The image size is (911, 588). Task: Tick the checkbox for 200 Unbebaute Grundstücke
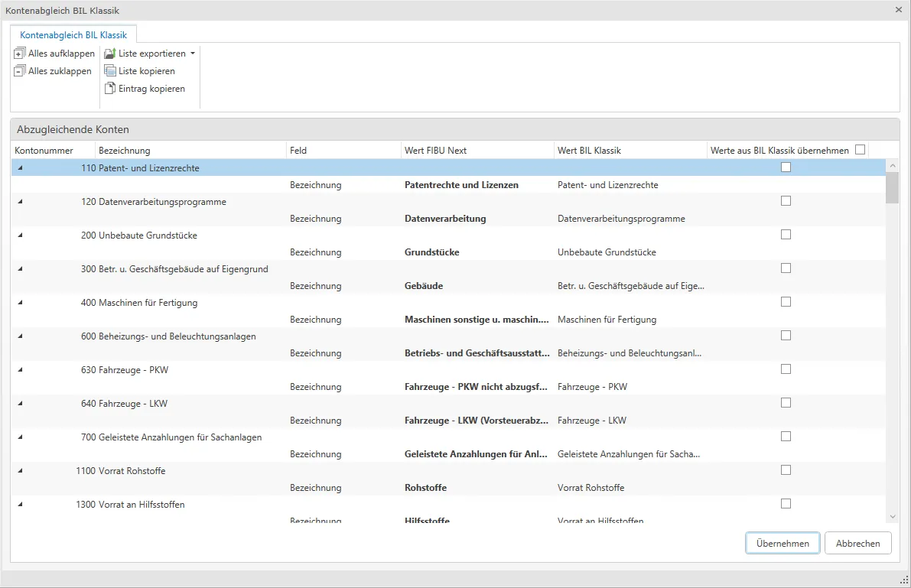click(786, 235)
